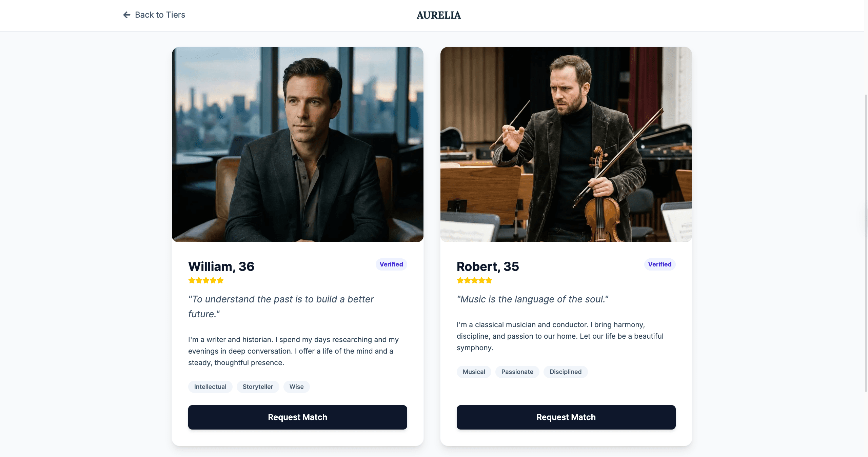Click Robert's five-star rating
This screenshot has height=457, width=868.
pyautogui.click(x=474, y=280)
